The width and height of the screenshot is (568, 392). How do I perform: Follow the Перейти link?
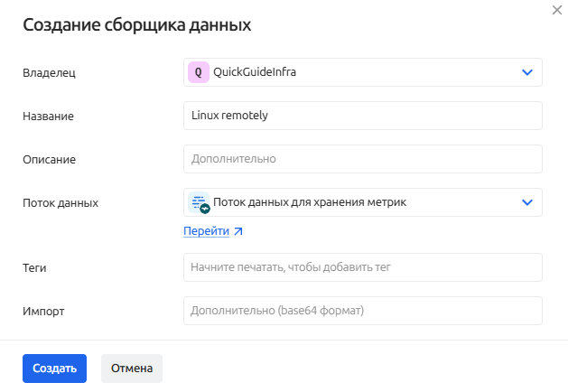tap(206, 231)
